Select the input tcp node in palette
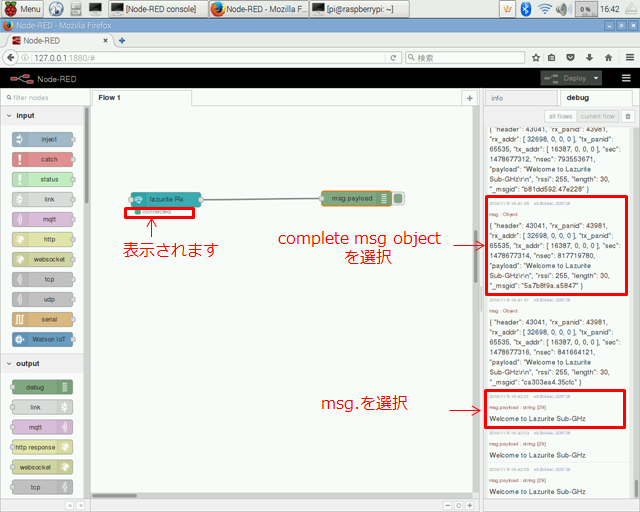 click(x=43, y=279)
